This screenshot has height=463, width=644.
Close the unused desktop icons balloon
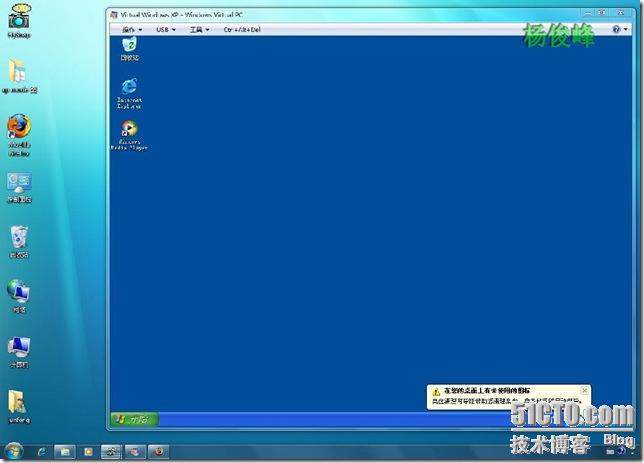pyautogui.click(x=584, y=390)
